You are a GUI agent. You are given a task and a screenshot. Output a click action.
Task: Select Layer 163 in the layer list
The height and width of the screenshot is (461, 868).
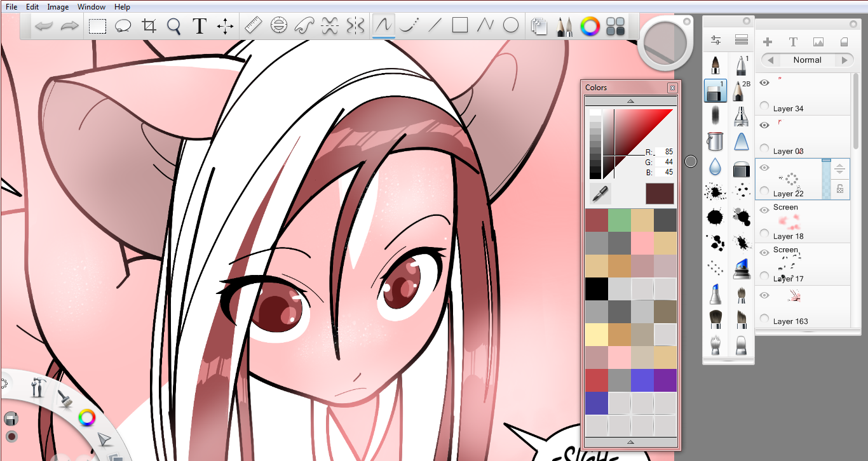[803, 307]
